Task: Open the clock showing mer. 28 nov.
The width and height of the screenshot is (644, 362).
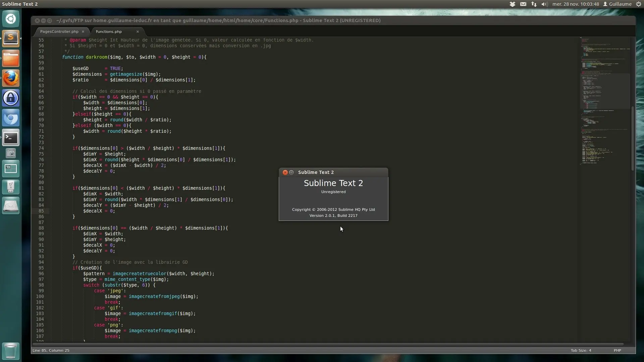Action: (x=576, y=4)
